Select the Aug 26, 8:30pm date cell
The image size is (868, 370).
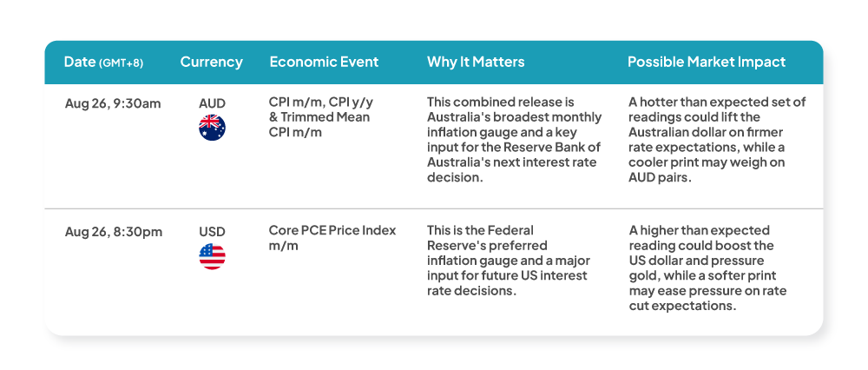pos(114,232)
